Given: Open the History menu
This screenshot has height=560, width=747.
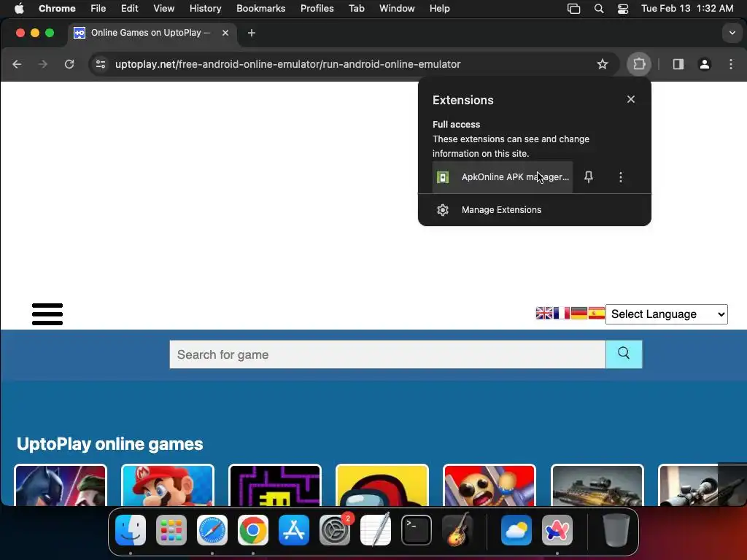Looking at the screenshot, I should tap(205, 8).
